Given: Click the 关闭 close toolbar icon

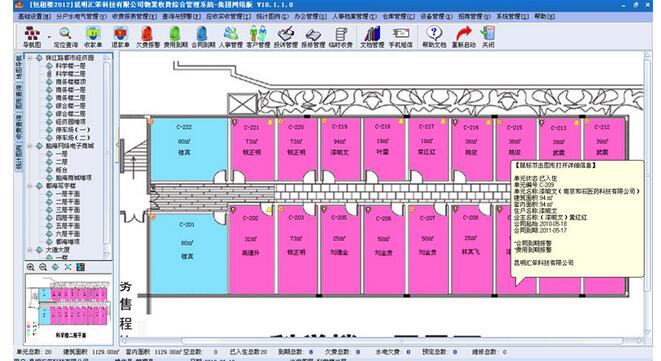Looking at the screenshot, I should pyautogui.click(x=488, y=37).
